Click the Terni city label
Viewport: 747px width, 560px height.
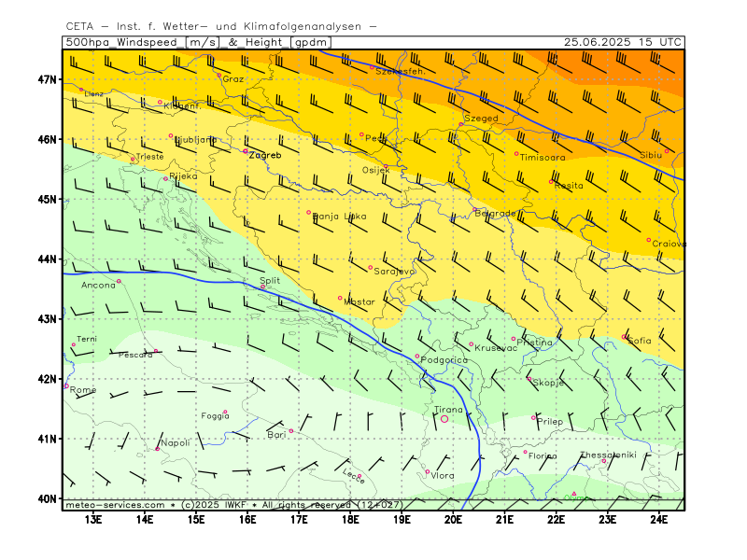[86, 339]
